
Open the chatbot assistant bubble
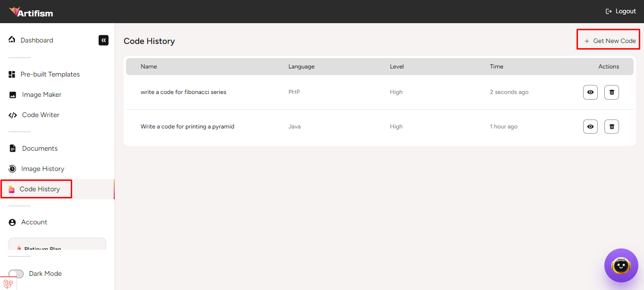point(621,265)
